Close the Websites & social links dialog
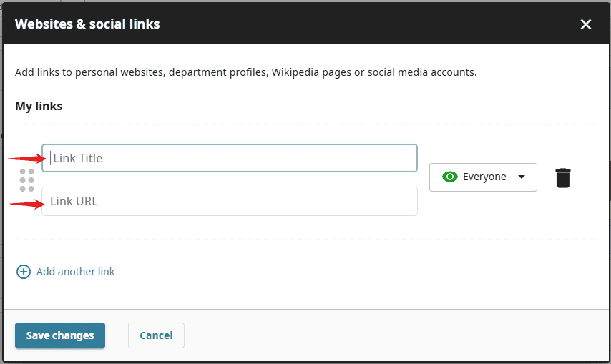This screenshot has height=364, width=611. pos(586,24)
